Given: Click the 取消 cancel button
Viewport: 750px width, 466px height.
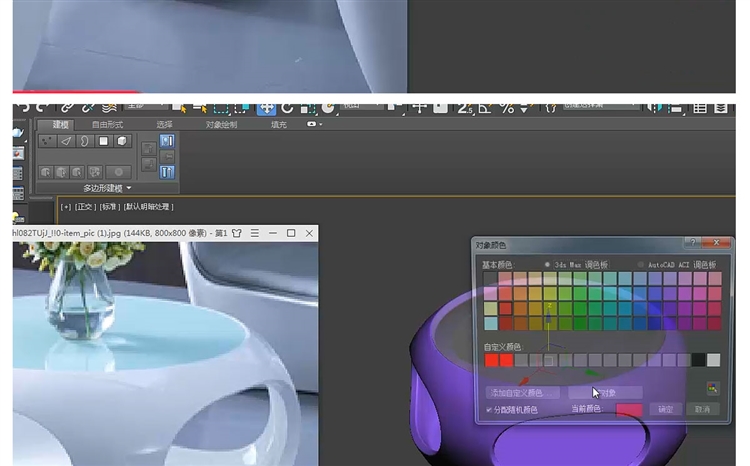Looking at the screenshot, I should pos(702,410).
